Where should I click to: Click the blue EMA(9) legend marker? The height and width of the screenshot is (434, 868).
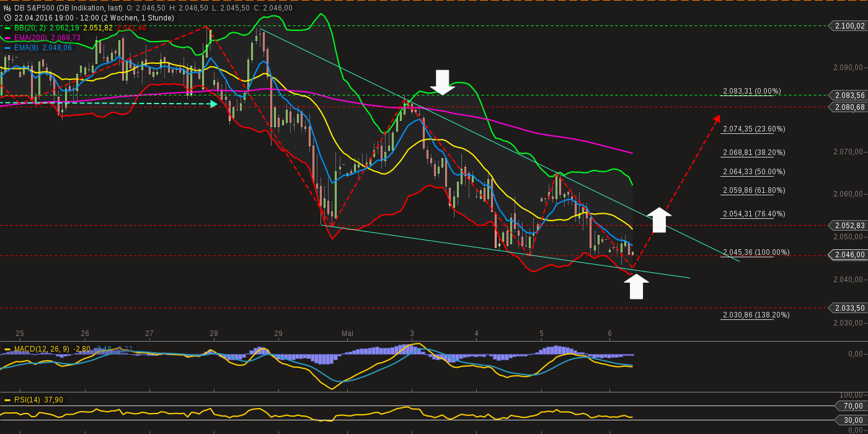point(7,48)
